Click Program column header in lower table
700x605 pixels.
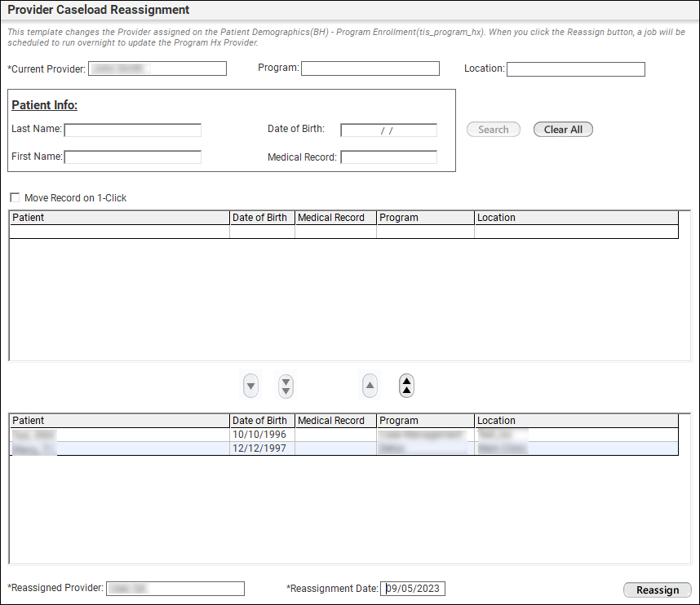coord(425,421)
